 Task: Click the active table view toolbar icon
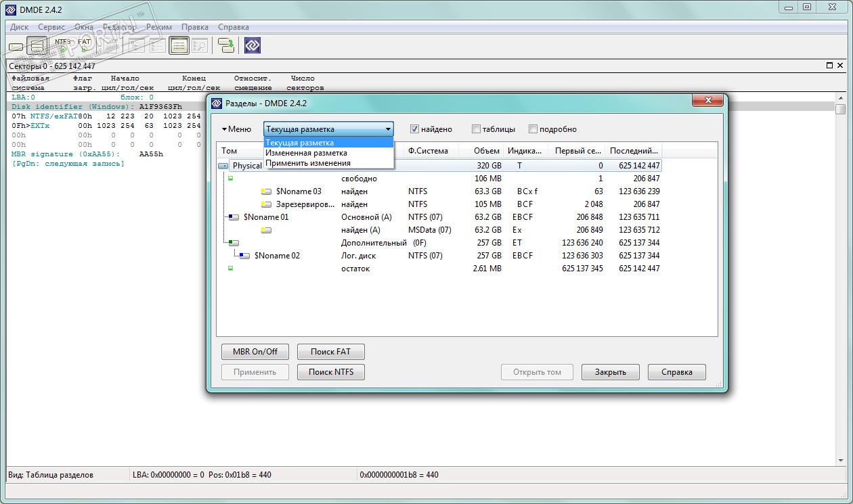tap(179, 46)
